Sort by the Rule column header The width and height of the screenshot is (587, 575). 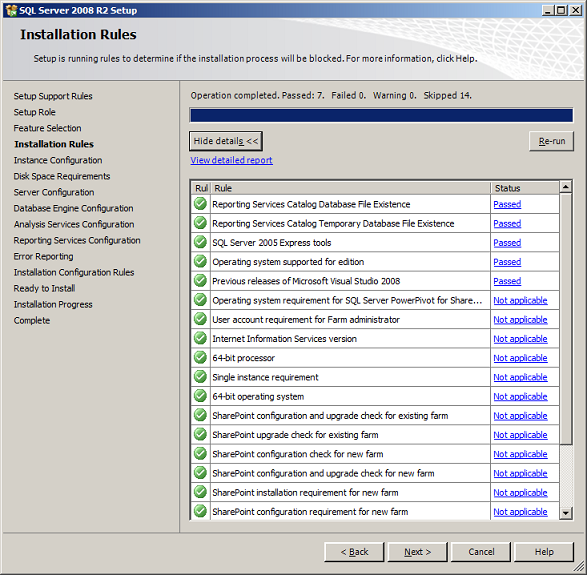[351, 188]
